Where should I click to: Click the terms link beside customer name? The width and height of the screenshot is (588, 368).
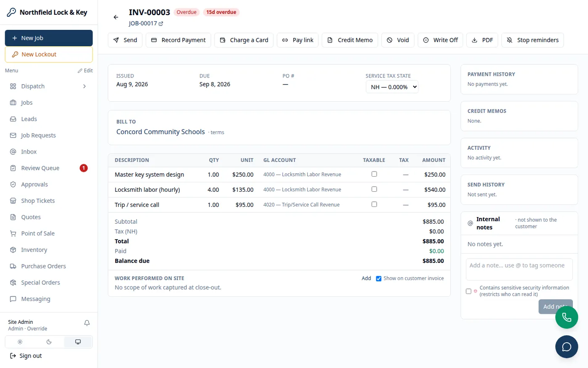(217, 132)
